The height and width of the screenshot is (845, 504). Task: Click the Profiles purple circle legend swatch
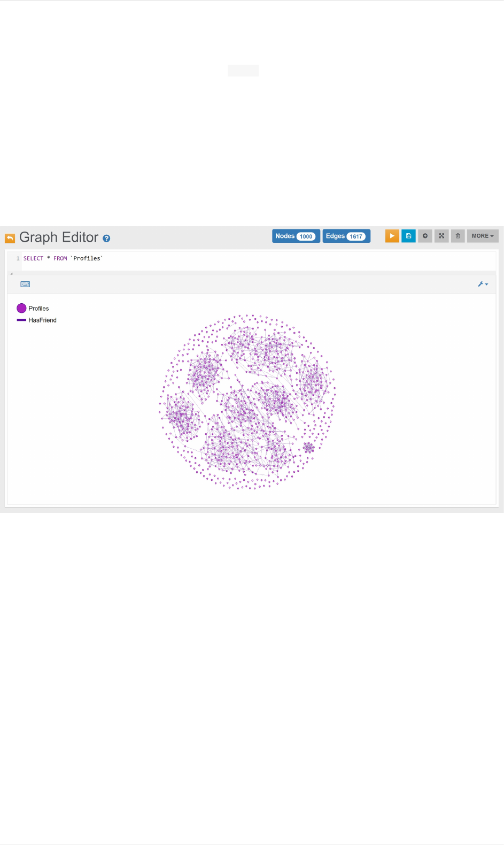pyautogui.click(x=21, y=308)
